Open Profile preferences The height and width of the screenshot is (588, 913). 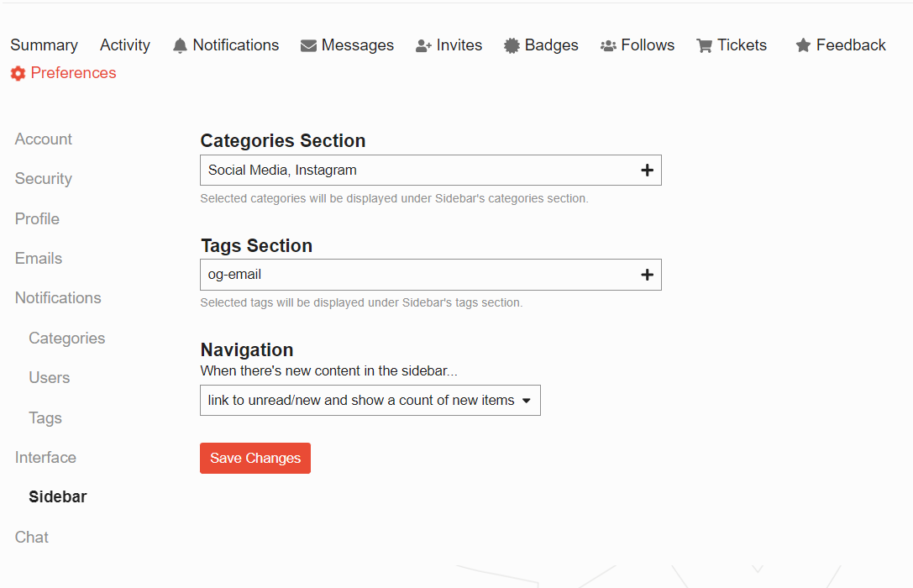(37, 219)
